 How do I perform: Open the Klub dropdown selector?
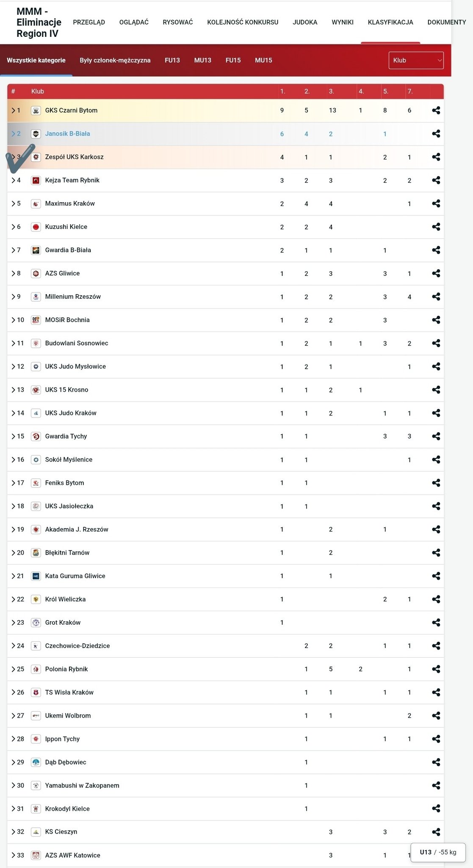click(x=416, y=60)
